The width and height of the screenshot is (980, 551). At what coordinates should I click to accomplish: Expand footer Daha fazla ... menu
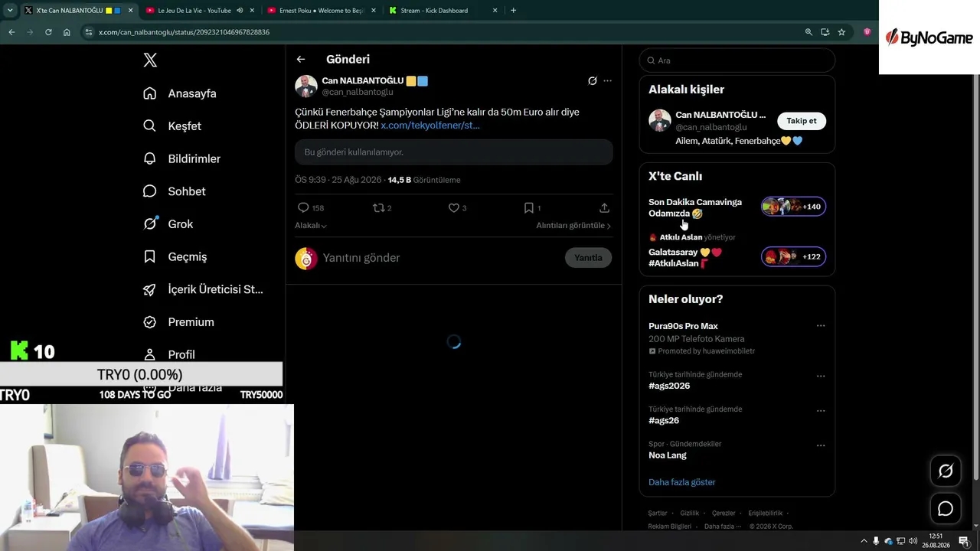(723, 527)
